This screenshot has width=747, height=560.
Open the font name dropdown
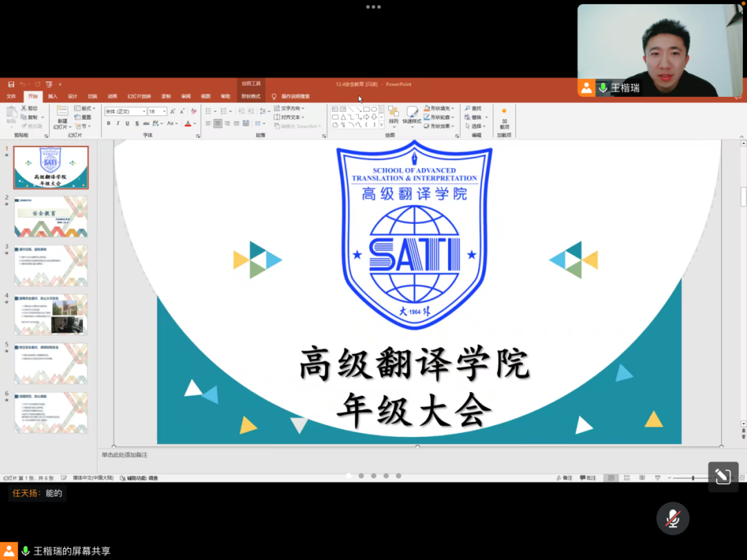125,111
